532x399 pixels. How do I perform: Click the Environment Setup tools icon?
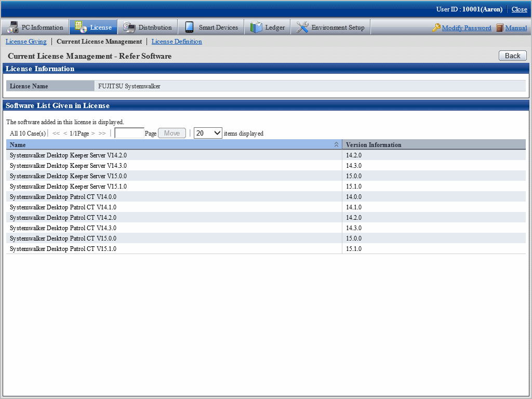(302, 27)
